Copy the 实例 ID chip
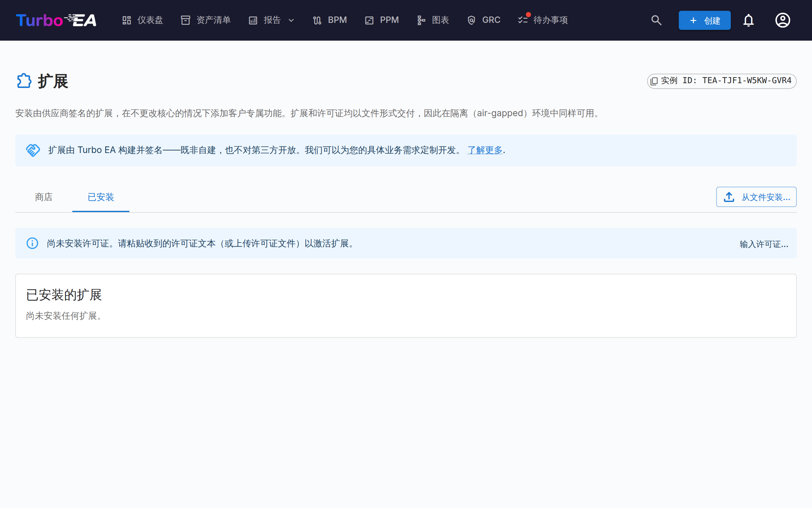Screen dimensions: 812x508 [x=721, y=81]
